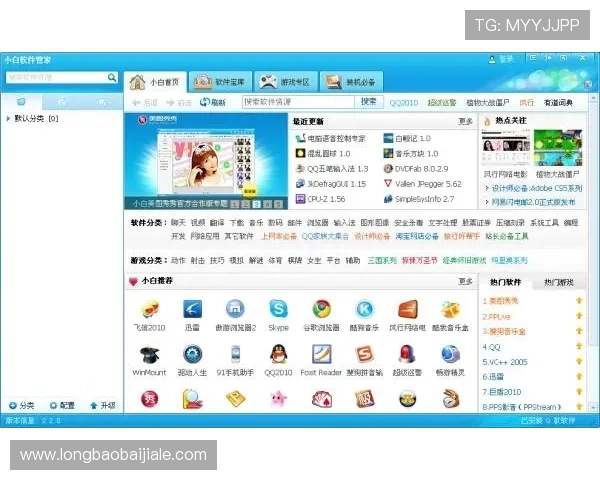Switch to the 软件宝库 tab
Image resolution: width=600 pixels, height=480 pixels.
[220, 82]
